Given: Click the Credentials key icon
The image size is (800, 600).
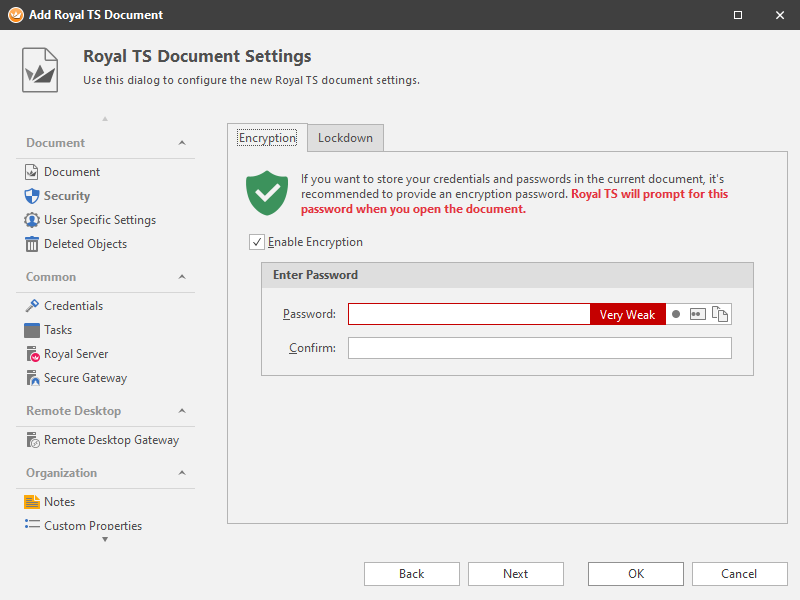Looking at the screenshot, I should click(32, 306).
